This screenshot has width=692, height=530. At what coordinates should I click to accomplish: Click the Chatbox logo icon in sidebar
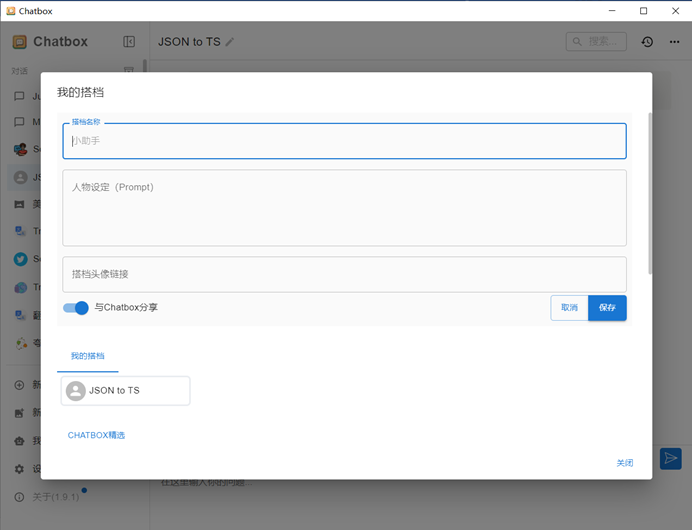tap(19, 42)
